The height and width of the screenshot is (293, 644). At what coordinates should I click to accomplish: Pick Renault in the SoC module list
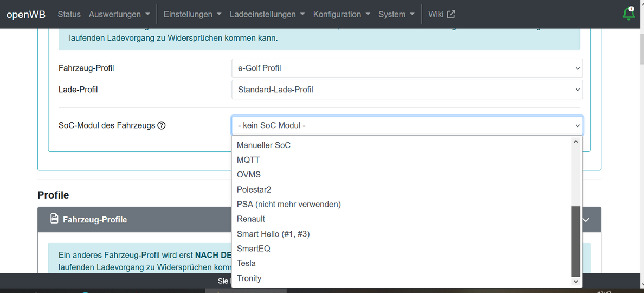click(402, 219)
